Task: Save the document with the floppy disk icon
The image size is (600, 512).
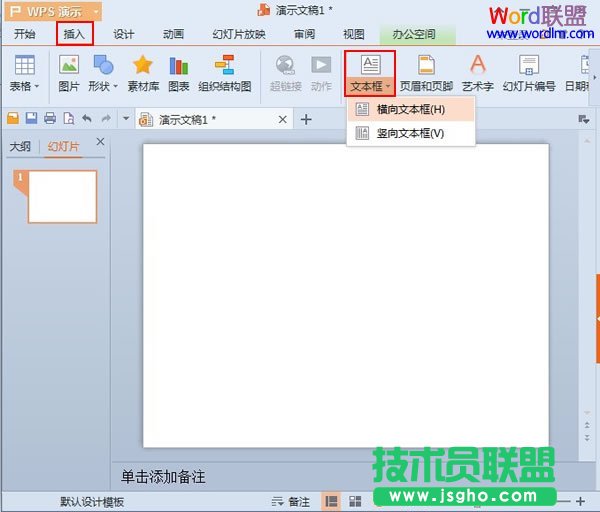Action: 31,118
